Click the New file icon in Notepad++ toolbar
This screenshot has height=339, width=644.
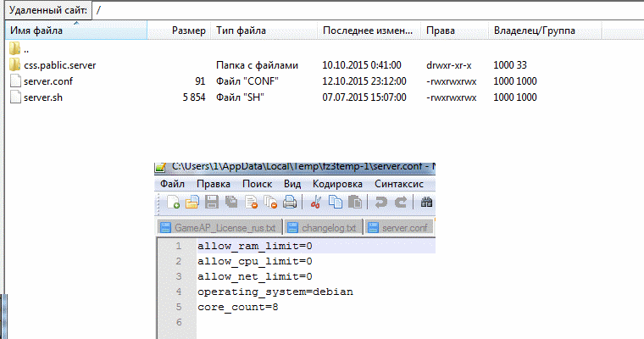click(173, 203)
